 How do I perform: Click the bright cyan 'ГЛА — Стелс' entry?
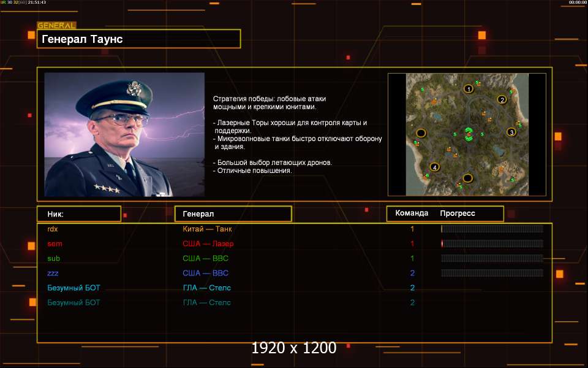point(206,288)
